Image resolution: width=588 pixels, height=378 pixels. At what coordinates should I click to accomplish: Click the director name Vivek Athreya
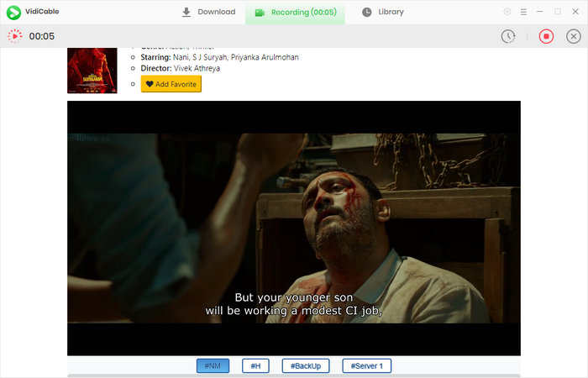click(197, 68)
